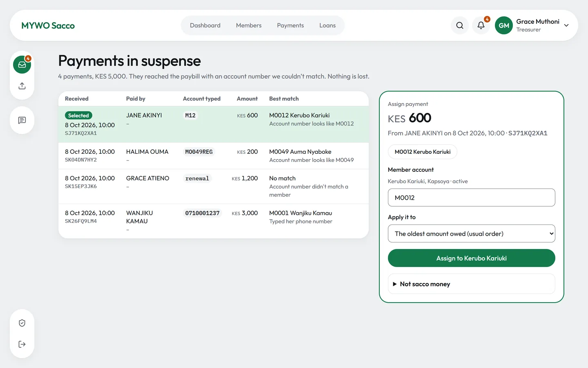This screenshot has height=368, width=588.
Task: Click the sign out icon in the sidebar
Action: [22, 344]
